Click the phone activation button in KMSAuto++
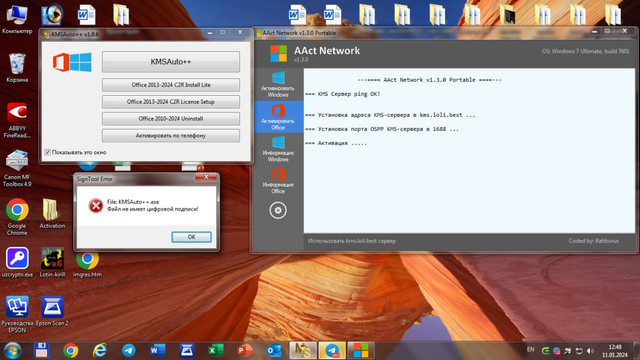 [x=171, y=136]
